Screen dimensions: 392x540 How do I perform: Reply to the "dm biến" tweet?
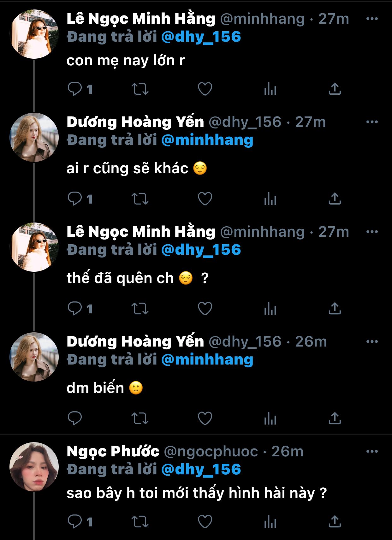click(75, 418)
